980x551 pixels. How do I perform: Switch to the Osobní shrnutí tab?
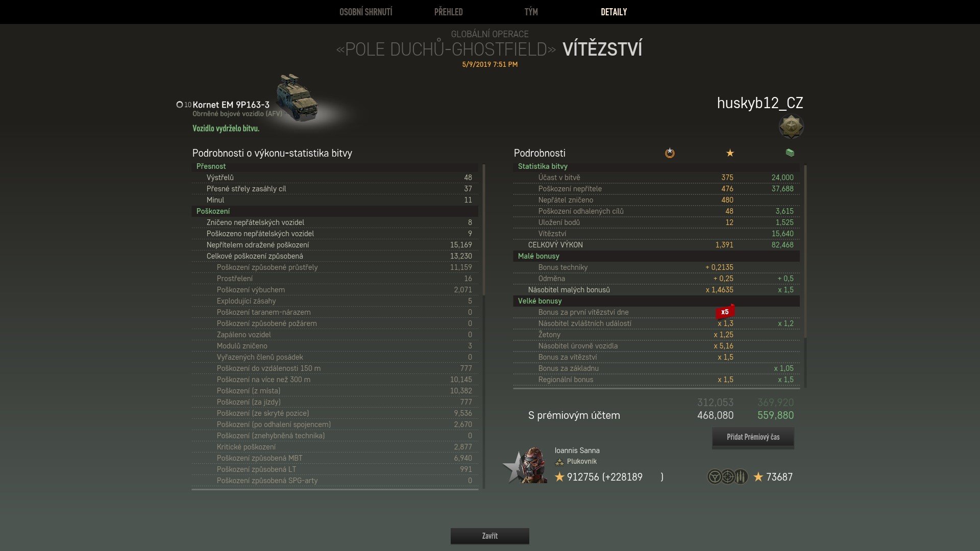[x=366, y=12]
